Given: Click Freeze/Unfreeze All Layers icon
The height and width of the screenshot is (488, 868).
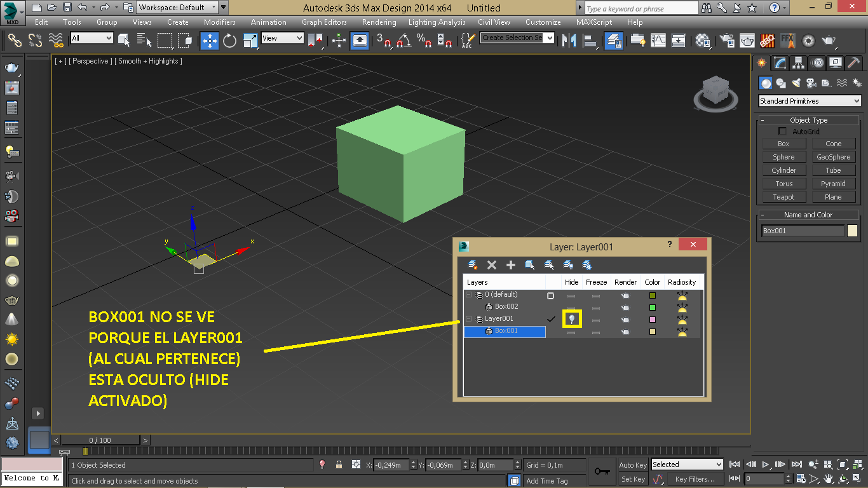Looking at the screenshot, I should pyautogui.click(x=587, y=265).
